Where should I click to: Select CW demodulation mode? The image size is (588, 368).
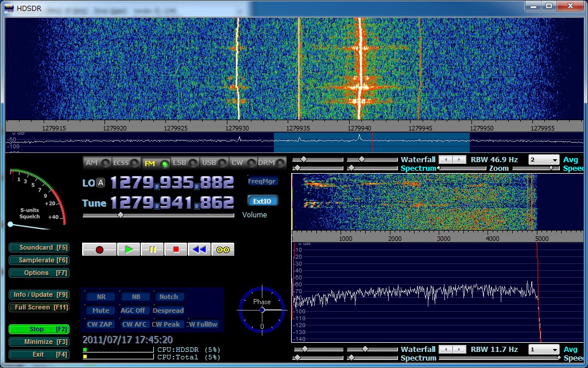[243, 163]
